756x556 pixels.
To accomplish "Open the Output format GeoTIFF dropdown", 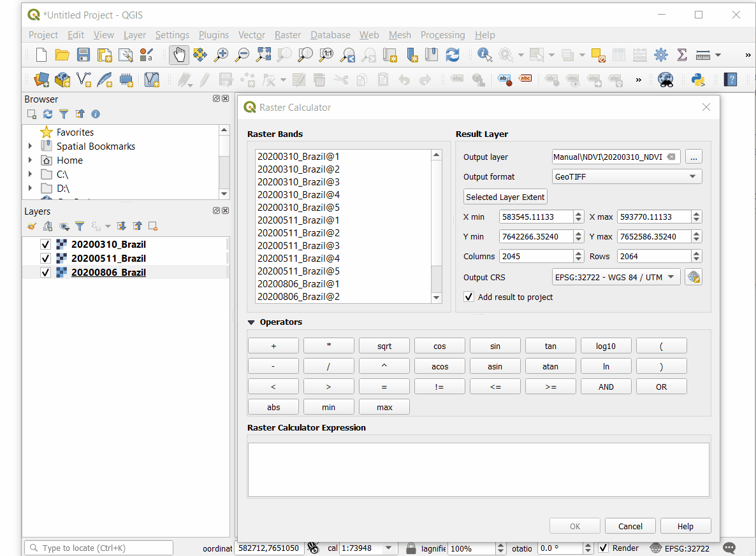I will pos(627,176).
